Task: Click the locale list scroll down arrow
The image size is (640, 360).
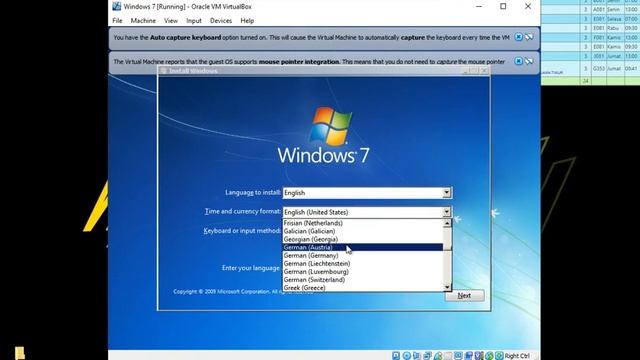Action: point(447,287)
